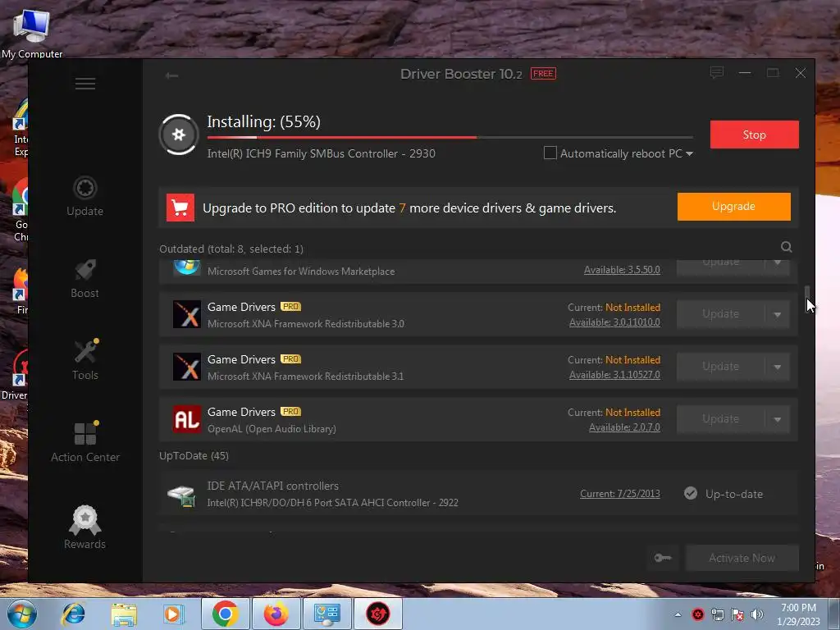Enable Automatically reboot PC checkbox
This screenshot has width=840, height=630.
(x=550, y=153)
